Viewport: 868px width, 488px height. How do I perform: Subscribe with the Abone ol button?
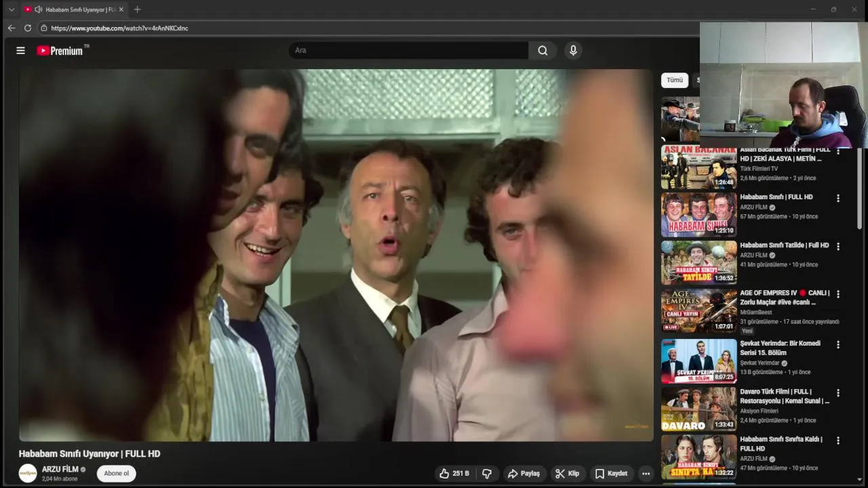tap(117, 474)
